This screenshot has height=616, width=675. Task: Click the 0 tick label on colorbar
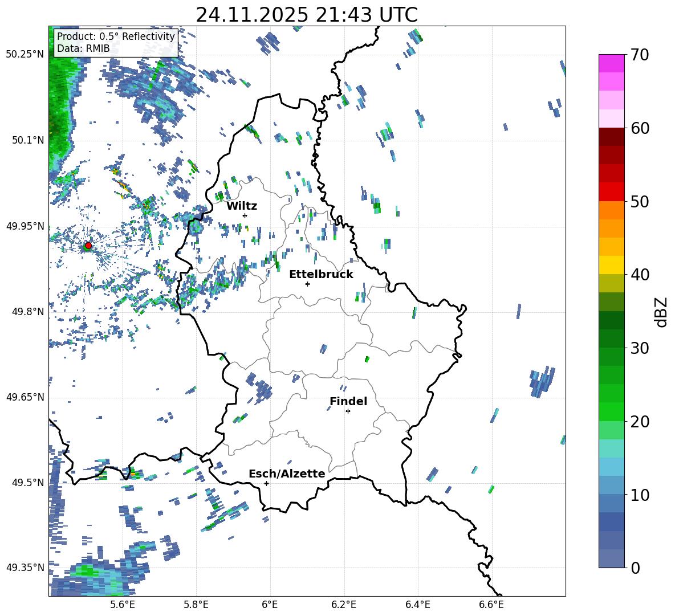pyautogui.click(x=635, y=568)
